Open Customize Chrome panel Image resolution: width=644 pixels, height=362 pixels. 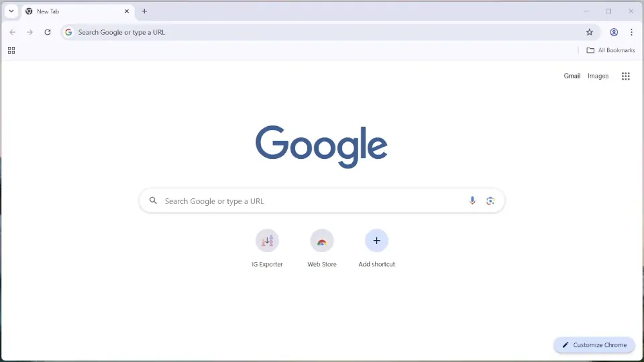pyautogui.click(x=594, y=345)
